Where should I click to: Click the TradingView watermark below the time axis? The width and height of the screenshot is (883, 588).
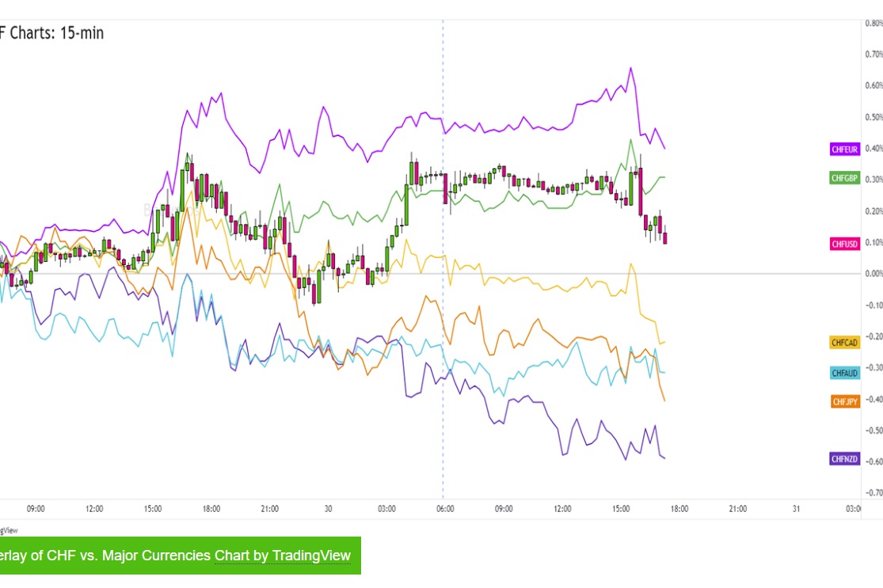point(10,530)
